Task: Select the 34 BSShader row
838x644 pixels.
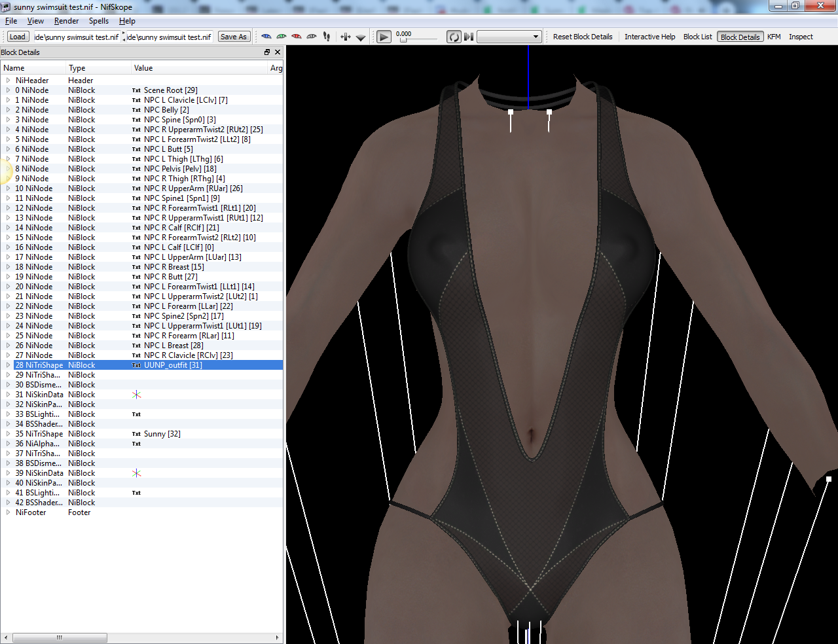Action: (141, 424)
